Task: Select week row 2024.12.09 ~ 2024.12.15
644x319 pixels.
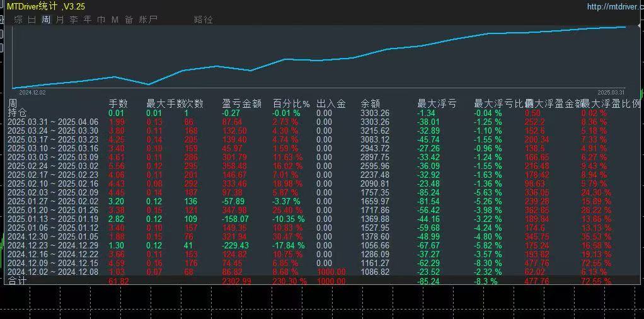Action: point(54,263)
